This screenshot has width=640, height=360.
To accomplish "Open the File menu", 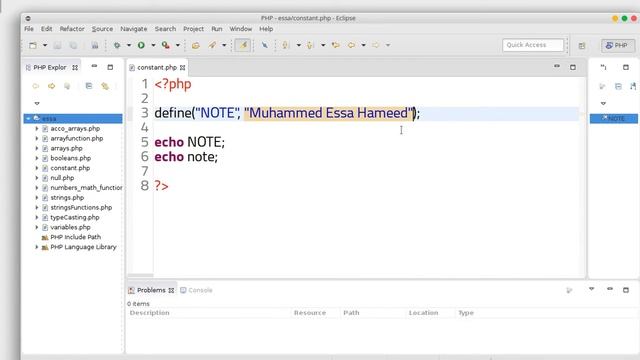I will pos(29,29).
